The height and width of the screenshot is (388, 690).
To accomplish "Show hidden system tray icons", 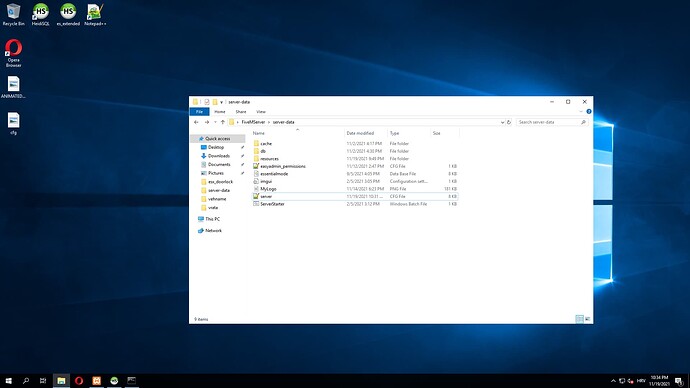I will (613, 381).
